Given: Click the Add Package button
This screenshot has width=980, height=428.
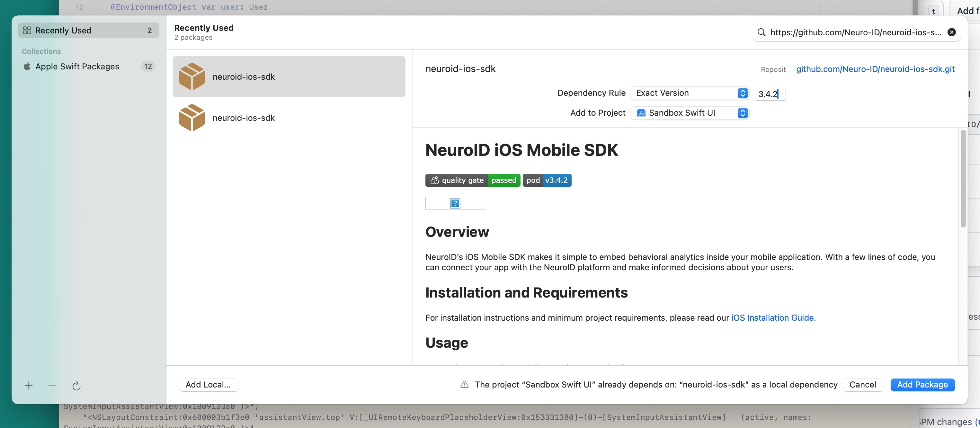Looking at the screenshot, I should (922, 385).
